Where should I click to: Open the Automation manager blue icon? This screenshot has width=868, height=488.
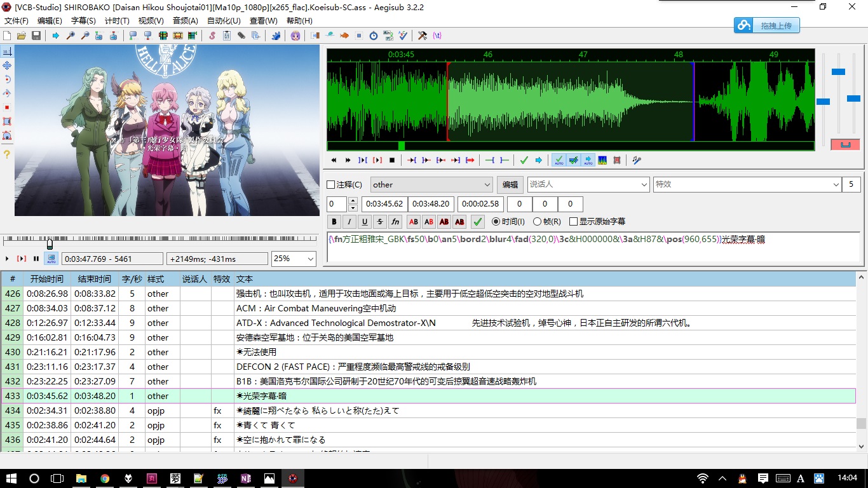(276, 36)
